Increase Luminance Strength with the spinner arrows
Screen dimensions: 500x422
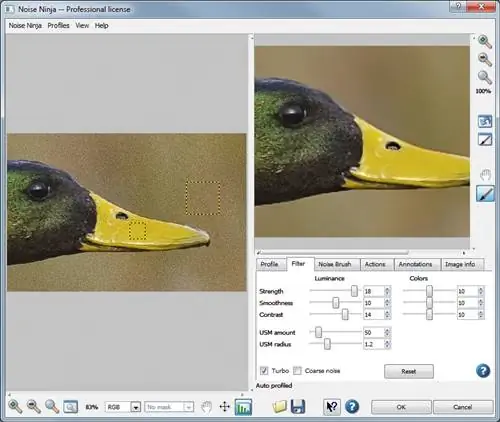[387, 289]
